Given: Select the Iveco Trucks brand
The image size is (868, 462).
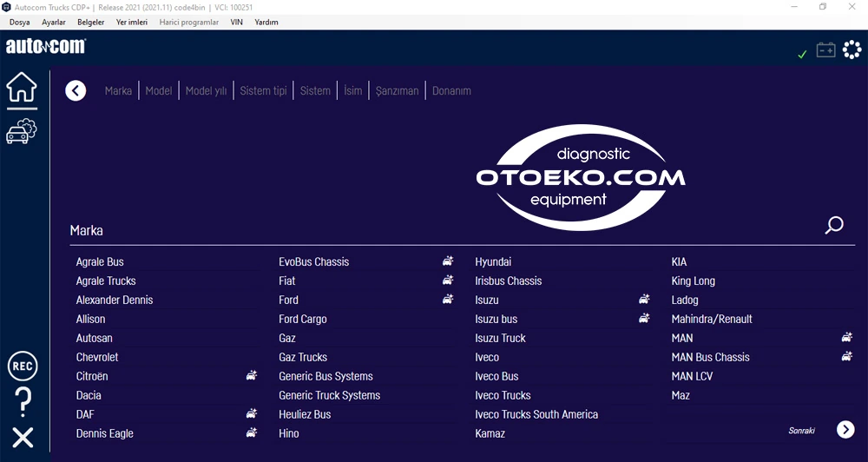Looking at the screenshot, I should tap(503, 395).
